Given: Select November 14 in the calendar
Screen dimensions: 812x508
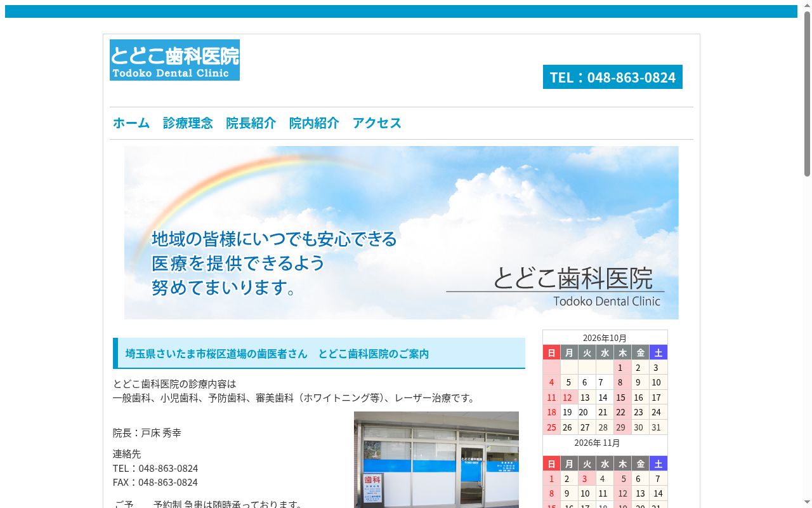Looking at the screenshot, I should click(658, 493).
